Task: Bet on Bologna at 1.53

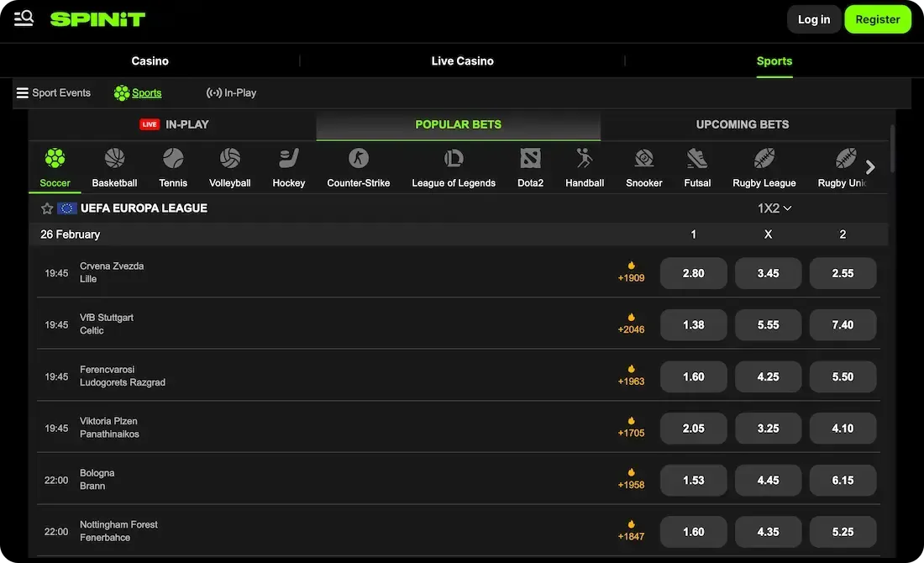Action: click(694, 480)
